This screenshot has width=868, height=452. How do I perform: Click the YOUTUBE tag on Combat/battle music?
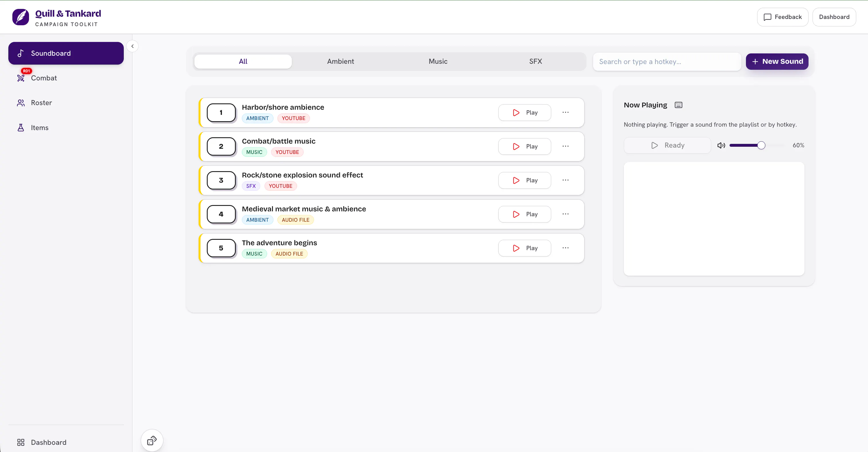pyautogui.click(x=287, y=152)
